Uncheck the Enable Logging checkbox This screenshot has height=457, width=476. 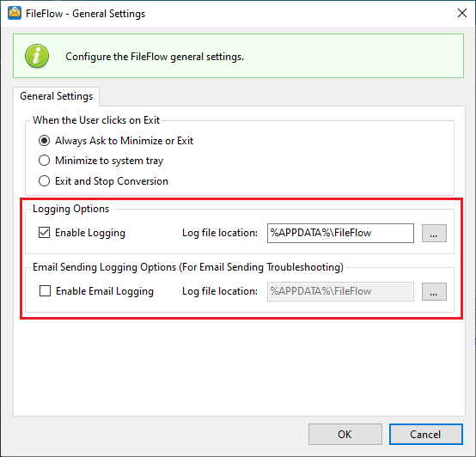[x=44, y=233]
